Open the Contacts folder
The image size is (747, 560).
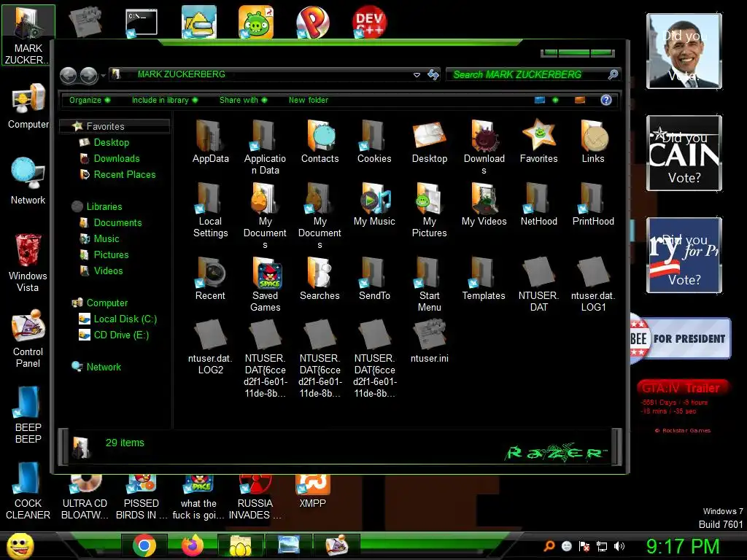(320, 141)
